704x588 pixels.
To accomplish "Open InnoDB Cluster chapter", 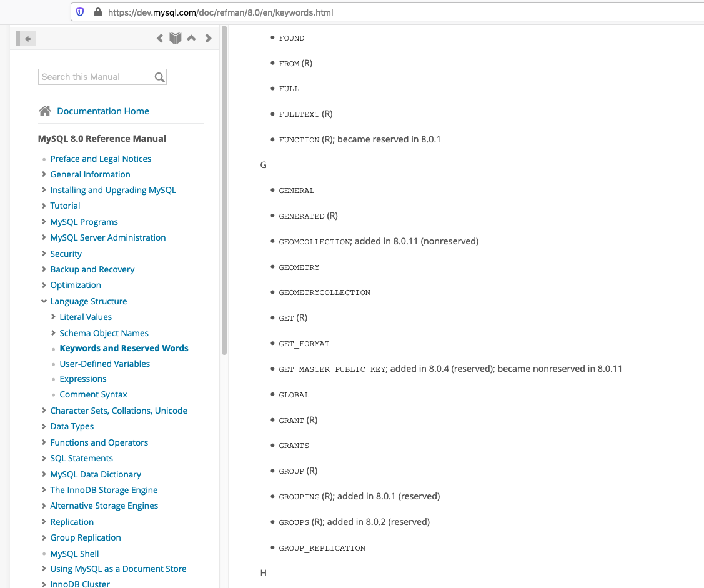I will [x=80, y=584].
